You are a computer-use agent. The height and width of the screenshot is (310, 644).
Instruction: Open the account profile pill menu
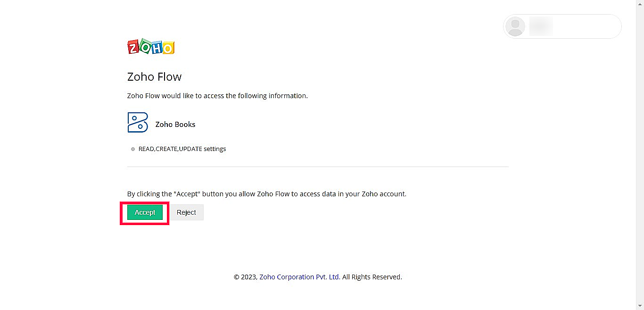tap(562, 26)
